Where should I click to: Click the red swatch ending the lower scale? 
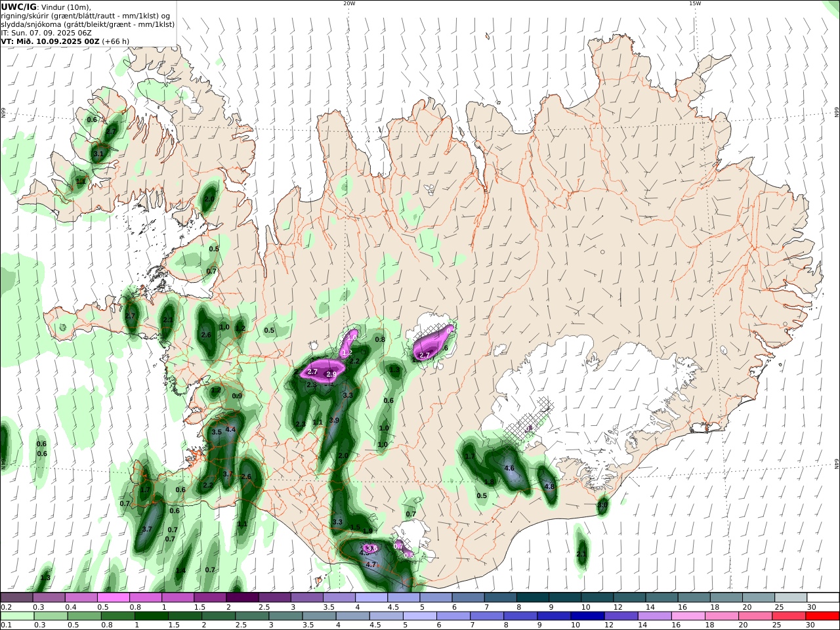823,616
